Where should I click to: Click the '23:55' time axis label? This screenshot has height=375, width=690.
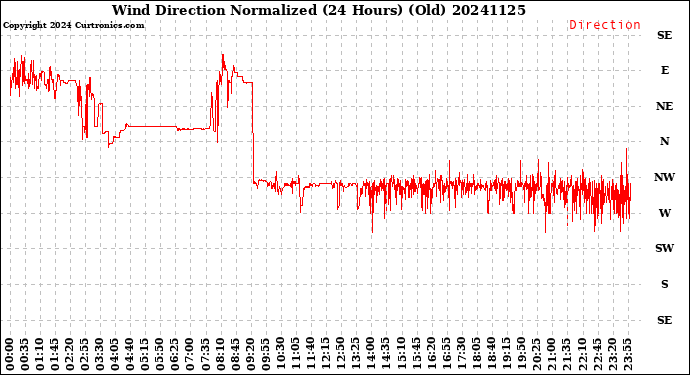[627, 354]
